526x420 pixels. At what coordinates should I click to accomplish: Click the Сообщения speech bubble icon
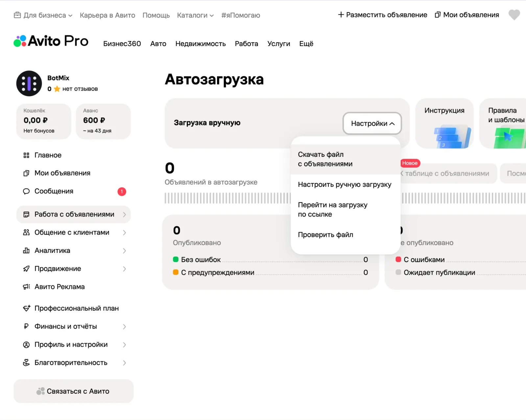(26, 191)
